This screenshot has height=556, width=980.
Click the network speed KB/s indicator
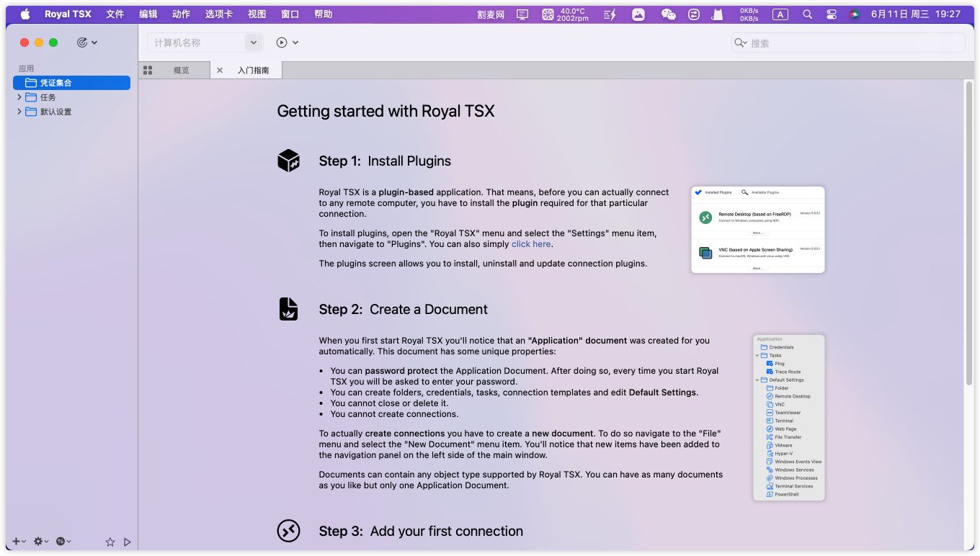(749, 14)
